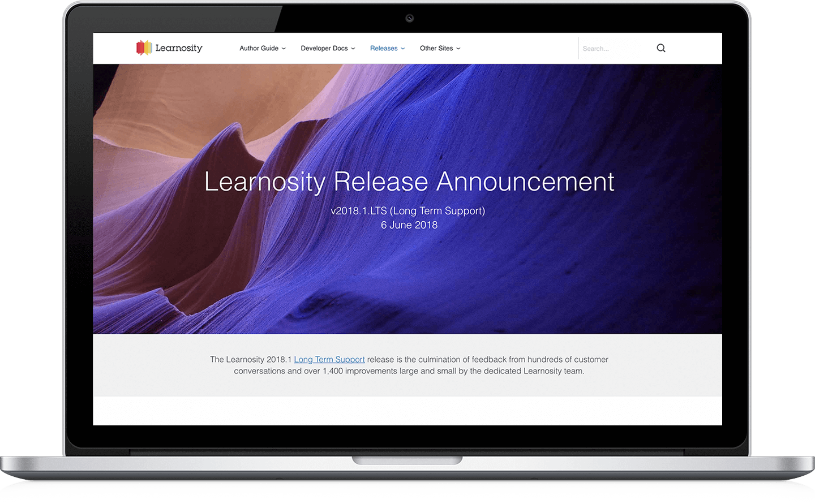Expand the chevron beside Developer Docs
The image size is (815, 504).
(353, 49)
